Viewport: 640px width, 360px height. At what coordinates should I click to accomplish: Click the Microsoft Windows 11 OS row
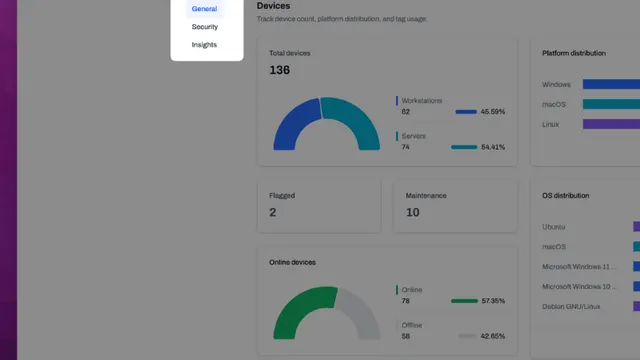click(591, 267)
